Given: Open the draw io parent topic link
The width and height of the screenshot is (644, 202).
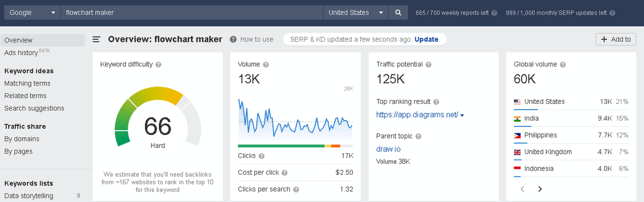Looking at the screenshot, I should pos(389,149).
